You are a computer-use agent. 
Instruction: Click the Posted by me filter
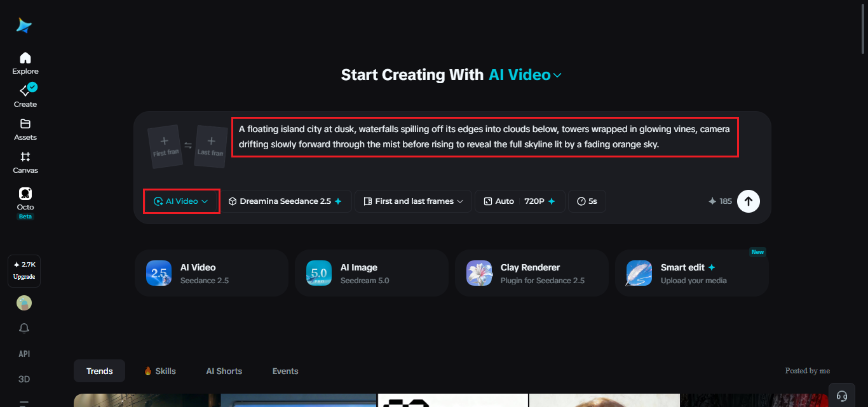pos(808,371)
